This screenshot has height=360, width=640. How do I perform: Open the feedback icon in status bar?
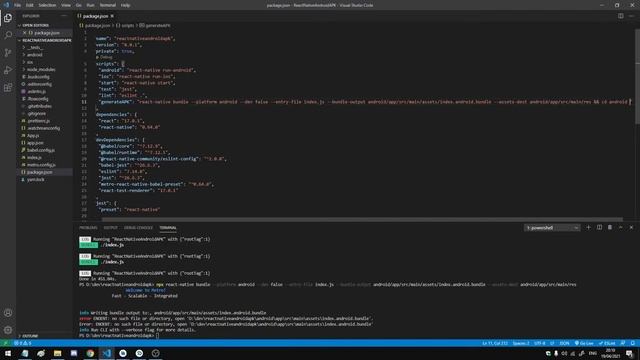coord(623,343)
